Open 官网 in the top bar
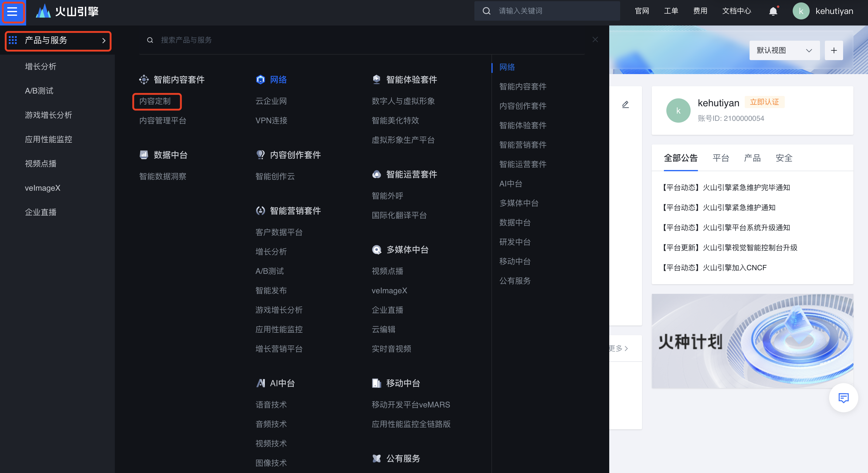 642,11
